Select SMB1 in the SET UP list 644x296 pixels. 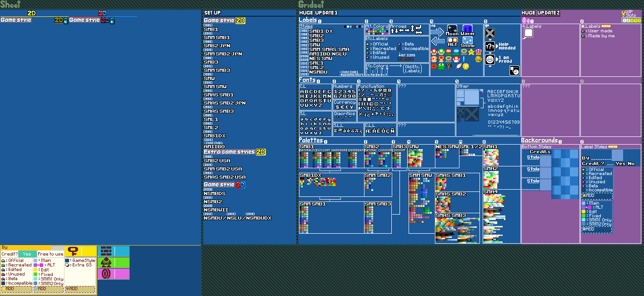pyautogui.click(x=211, y=29)
